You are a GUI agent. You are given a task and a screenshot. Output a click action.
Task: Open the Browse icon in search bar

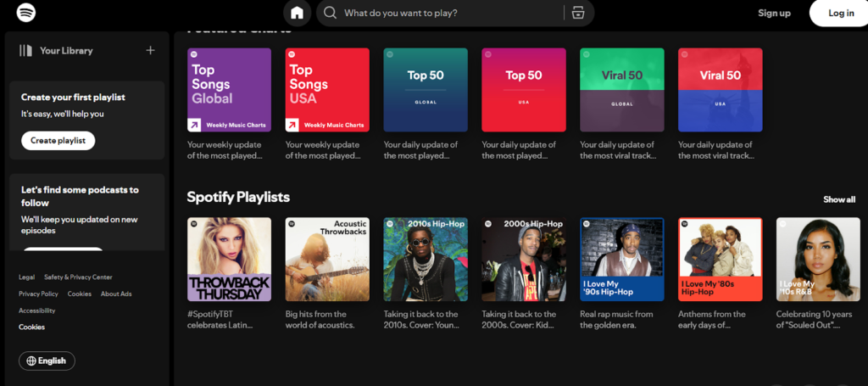click(x=578, y=13)
